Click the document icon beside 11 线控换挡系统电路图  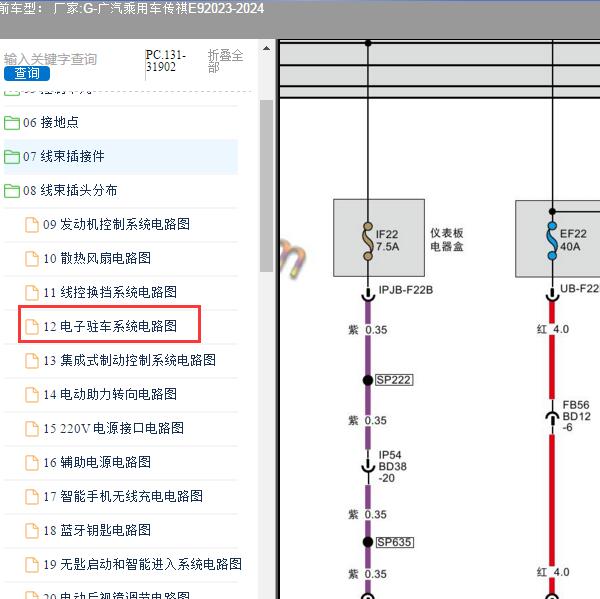click(32, 293)
